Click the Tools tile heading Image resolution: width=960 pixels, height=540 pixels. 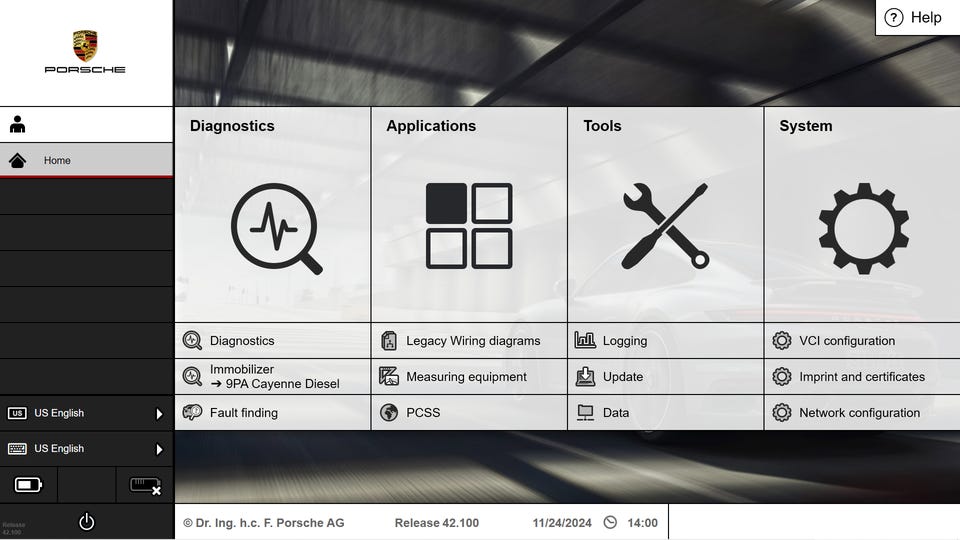tap(602, 126)
